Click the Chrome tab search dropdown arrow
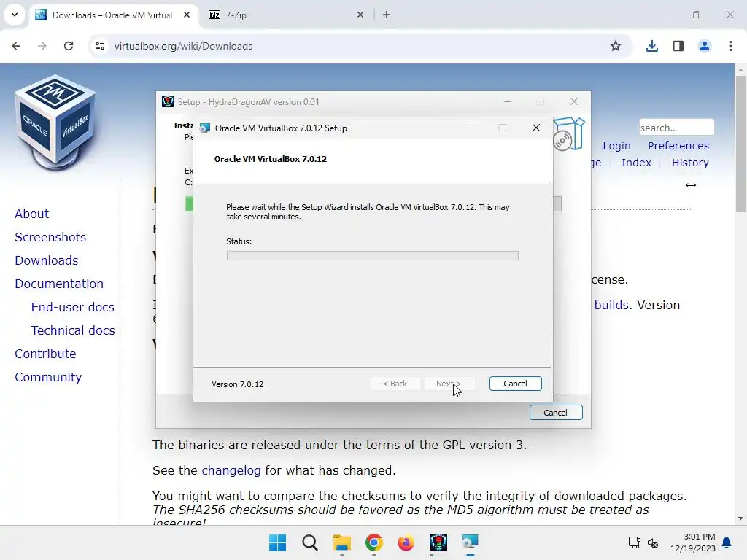Screen dimensions: 747x560 tap(15, 15)
